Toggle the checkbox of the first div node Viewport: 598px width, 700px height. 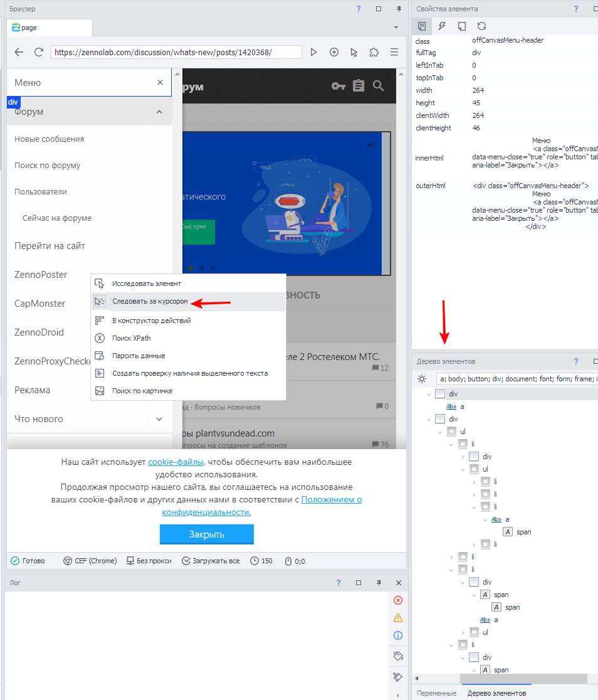coord(440,394)
